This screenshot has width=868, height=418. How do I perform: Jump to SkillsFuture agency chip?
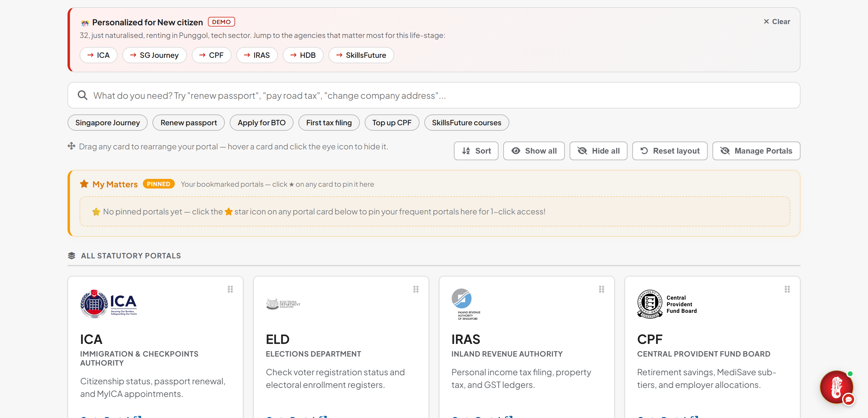click(x=361, y=55)
